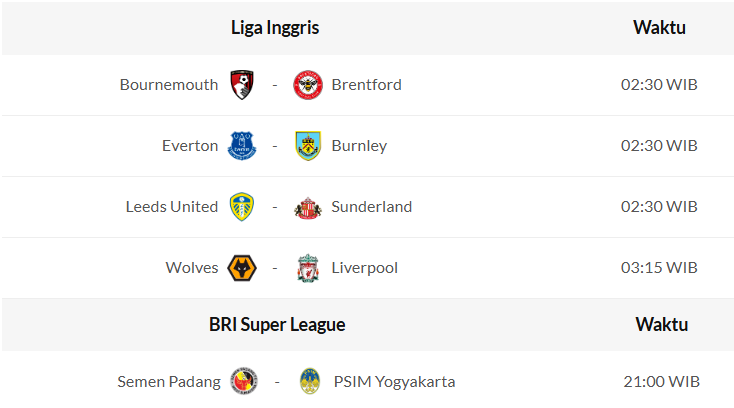Open the Liverpool team link

pos(364,268)
